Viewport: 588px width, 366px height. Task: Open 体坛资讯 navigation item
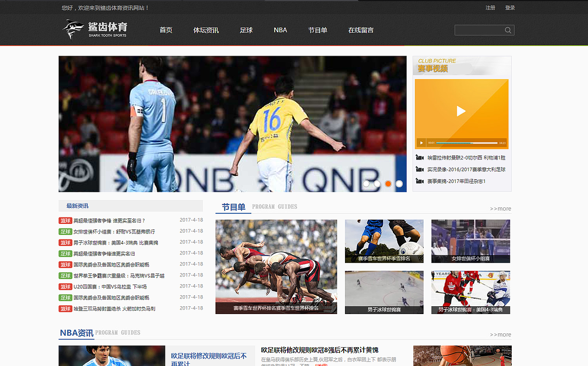(206, 30)
